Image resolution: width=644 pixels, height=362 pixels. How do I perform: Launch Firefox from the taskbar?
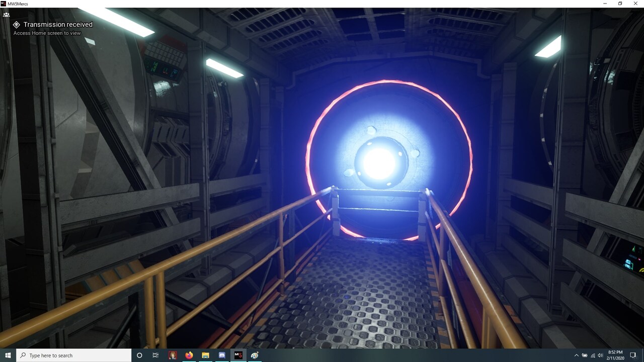click(188, 355)
